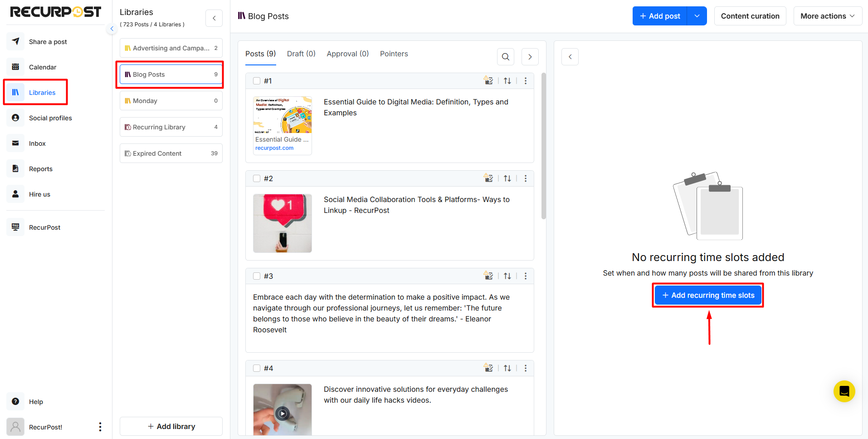Viewport: 868px width, 439px height.
Task: Collapse time slots panel with left chevron
Action: (570, 57)
